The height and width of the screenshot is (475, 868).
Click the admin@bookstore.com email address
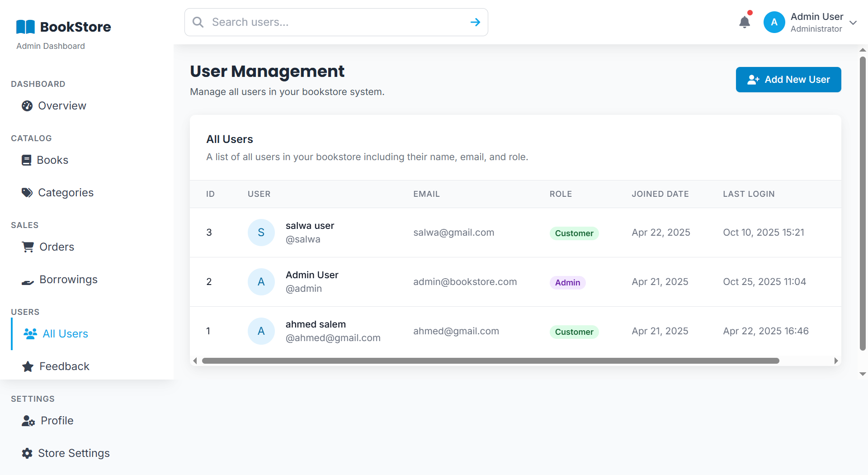pyautogui.click(x=465, y=282)
